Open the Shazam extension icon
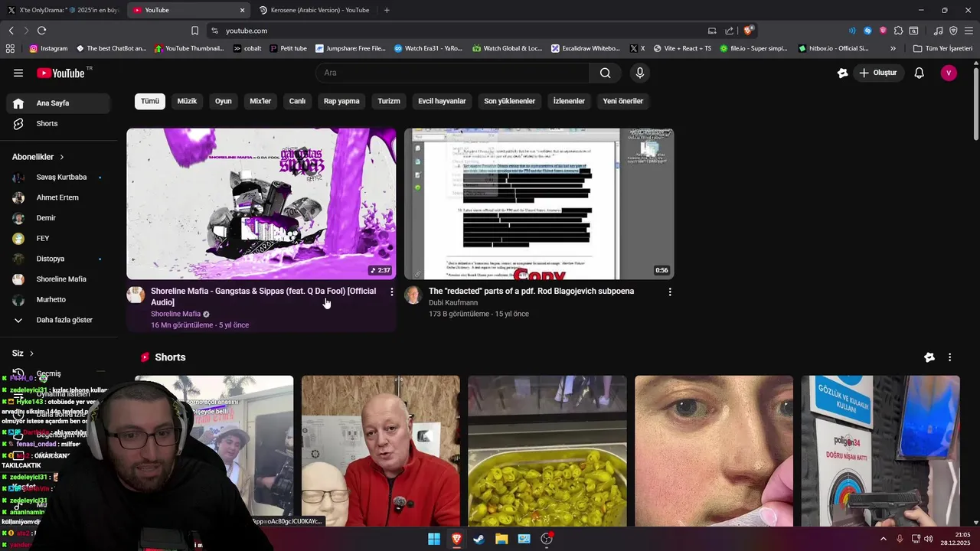The width and height of the screenshot is (980, 551). [867, 31]
